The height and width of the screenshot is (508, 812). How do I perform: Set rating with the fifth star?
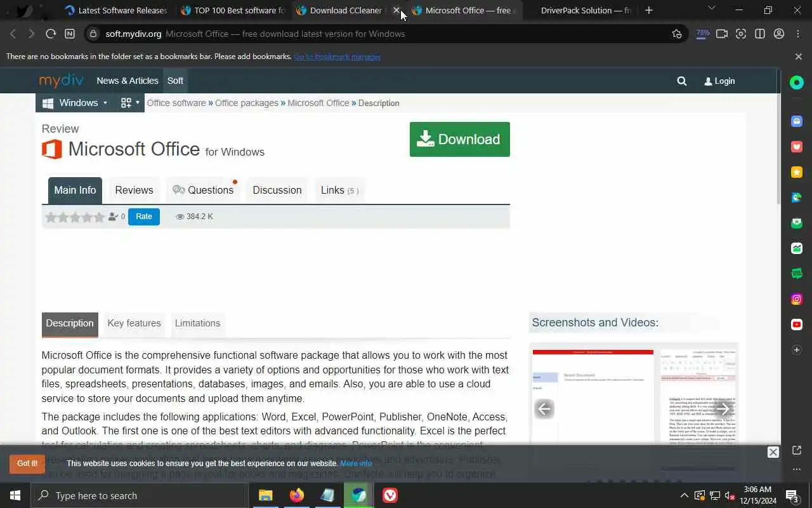(99, 217)
